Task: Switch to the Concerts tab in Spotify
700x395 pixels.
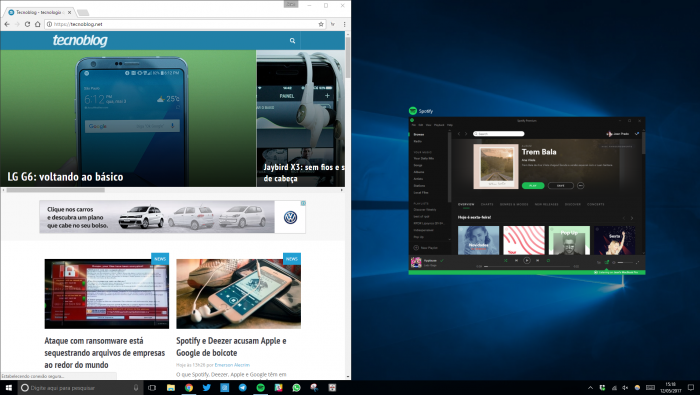Action: (x=596, y=204)
